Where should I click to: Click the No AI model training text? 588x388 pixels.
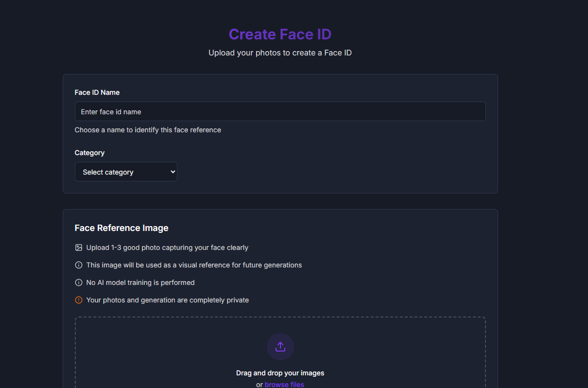pyautogui.click(x=140, y=282)
